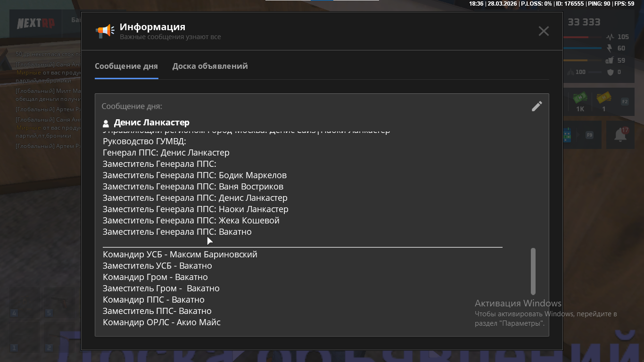The width and height of the screenshot is (644, 362).
Task: Click the pencil edit icon for message
Action: 537,107
